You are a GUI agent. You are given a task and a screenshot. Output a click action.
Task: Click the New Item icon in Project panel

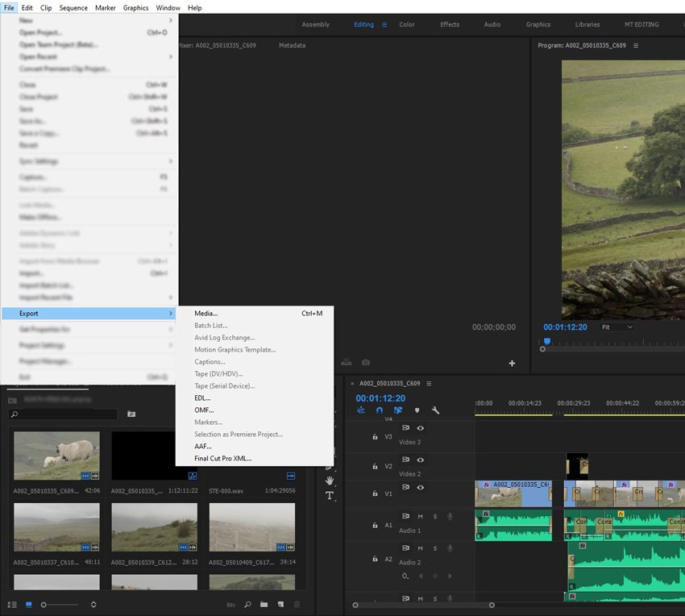(280, 604)
